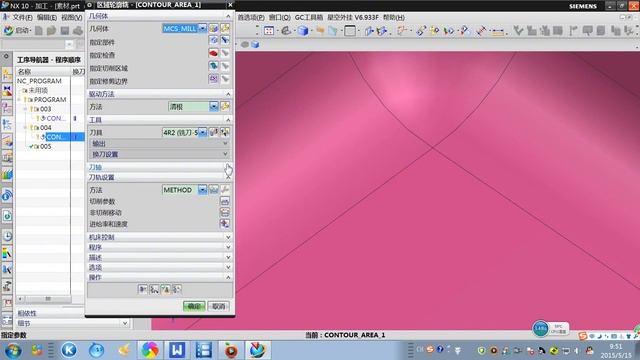Open the clock icon in left resource bar
The width and height of the screenshot is (640, 360).
7,236
